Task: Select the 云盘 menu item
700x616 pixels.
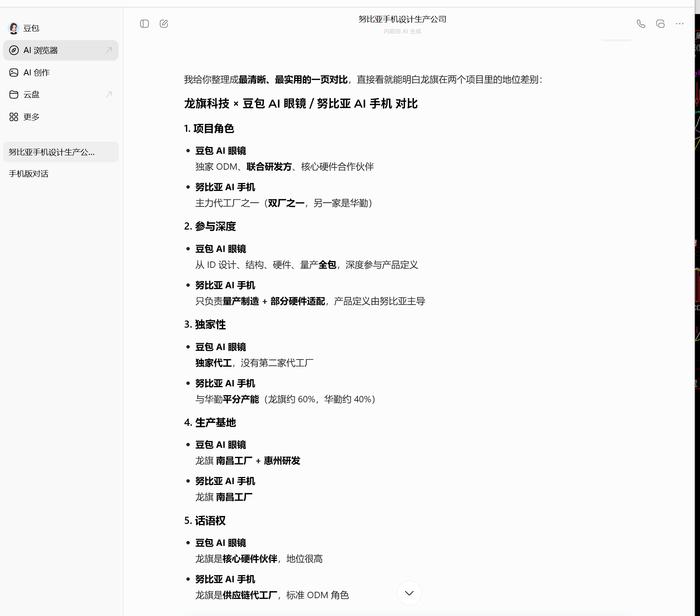Action: pos(61,95)
